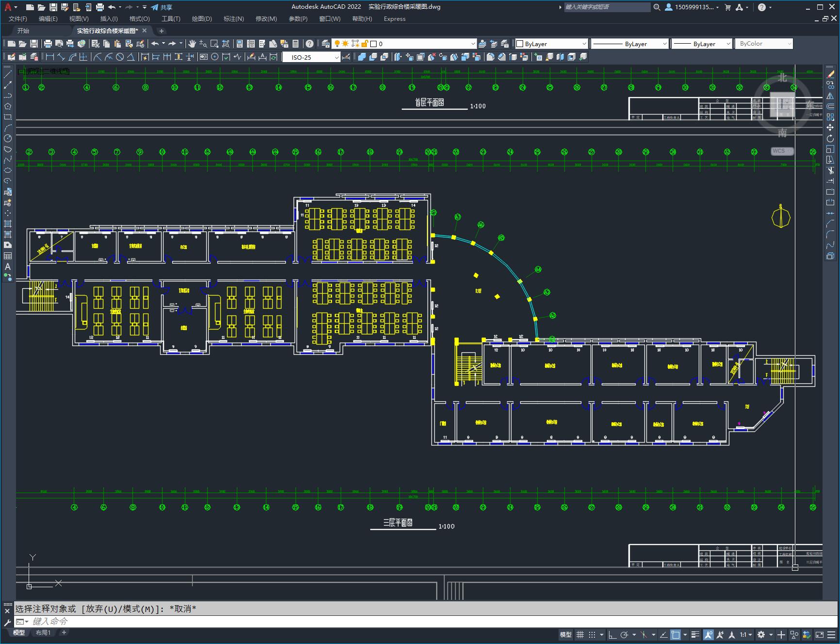The height and width of the screenshot is (644, 840).
Task: Select the Rectangle draw tool
Action: point(8,117)
